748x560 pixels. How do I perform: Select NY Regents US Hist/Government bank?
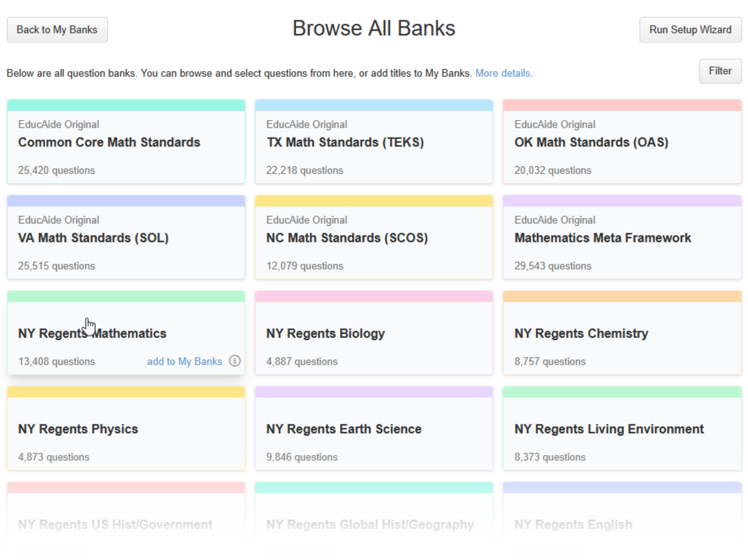pos(126,521)
